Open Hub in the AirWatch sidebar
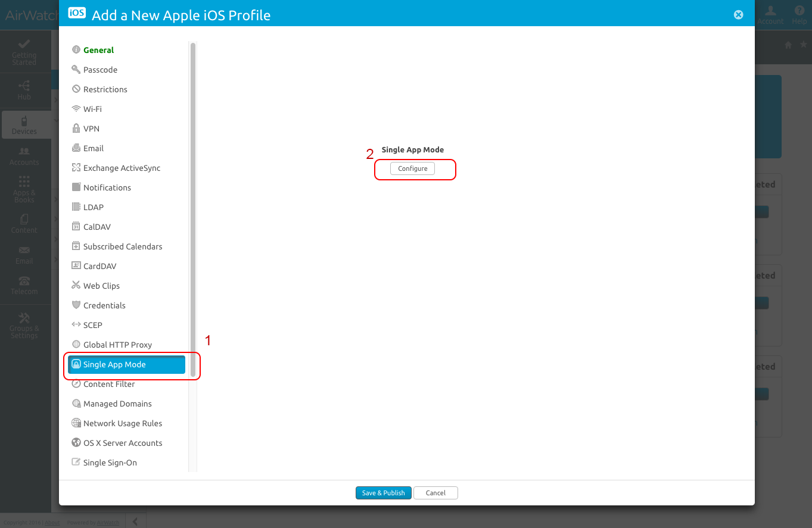 (x=24, y=90)
